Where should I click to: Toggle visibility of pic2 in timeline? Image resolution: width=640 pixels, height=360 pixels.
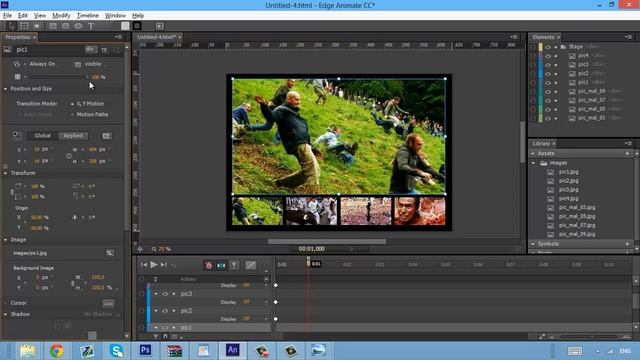[165, 311]
